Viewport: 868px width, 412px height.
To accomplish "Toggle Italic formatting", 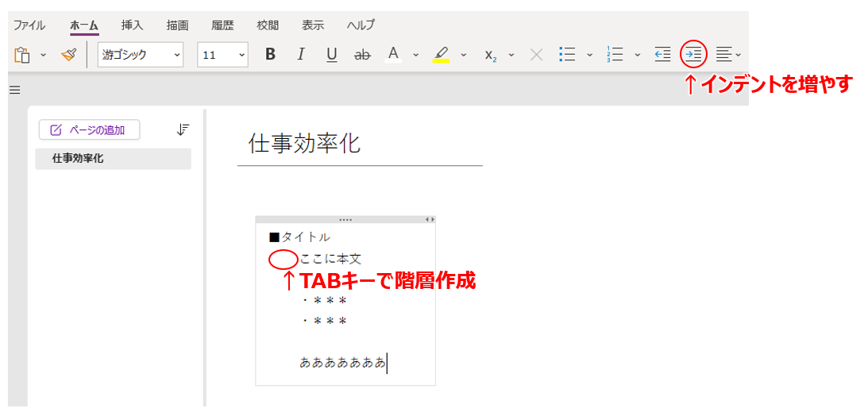I will [x=301, y=54].
